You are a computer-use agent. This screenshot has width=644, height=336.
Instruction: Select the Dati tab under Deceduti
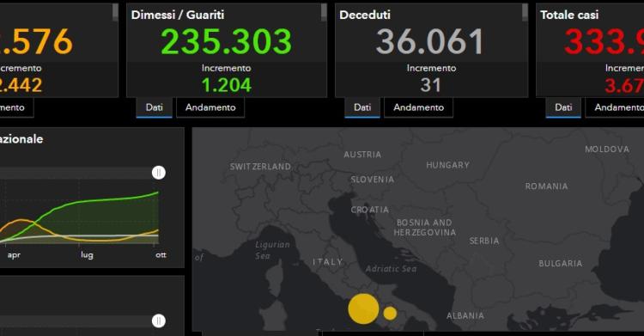[x=362, y=107]
